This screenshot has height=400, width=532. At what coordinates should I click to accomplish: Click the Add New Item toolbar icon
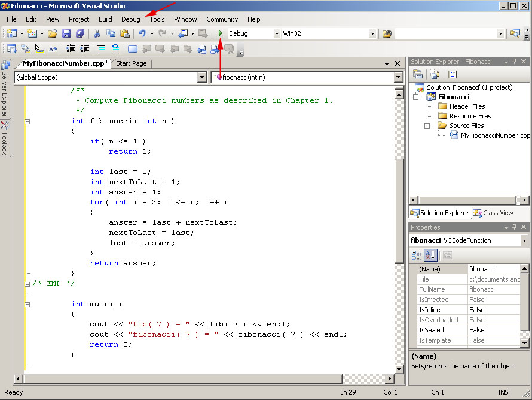point(32,33)
